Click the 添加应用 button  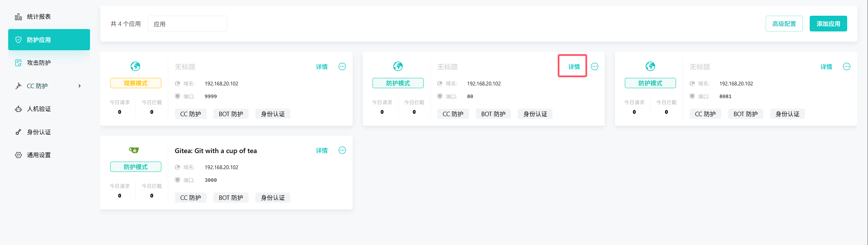[x=828, y=24]
